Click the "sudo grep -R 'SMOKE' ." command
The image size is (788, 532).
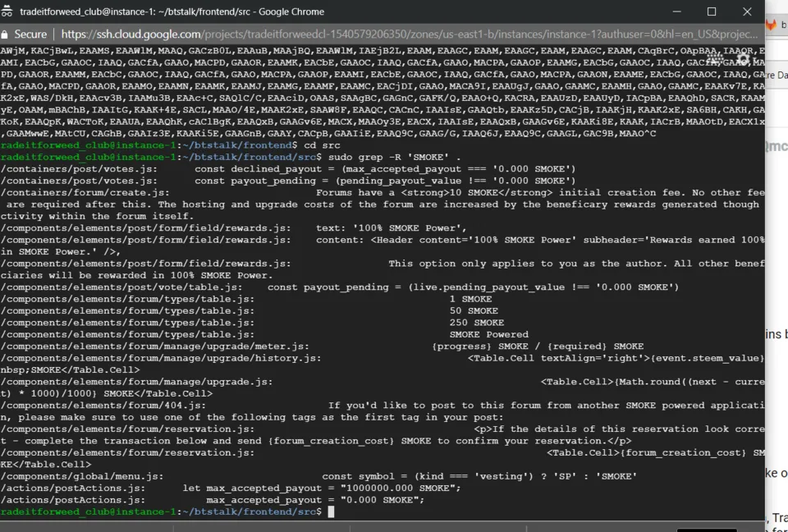pyautogui.click(x=395, y=157)
